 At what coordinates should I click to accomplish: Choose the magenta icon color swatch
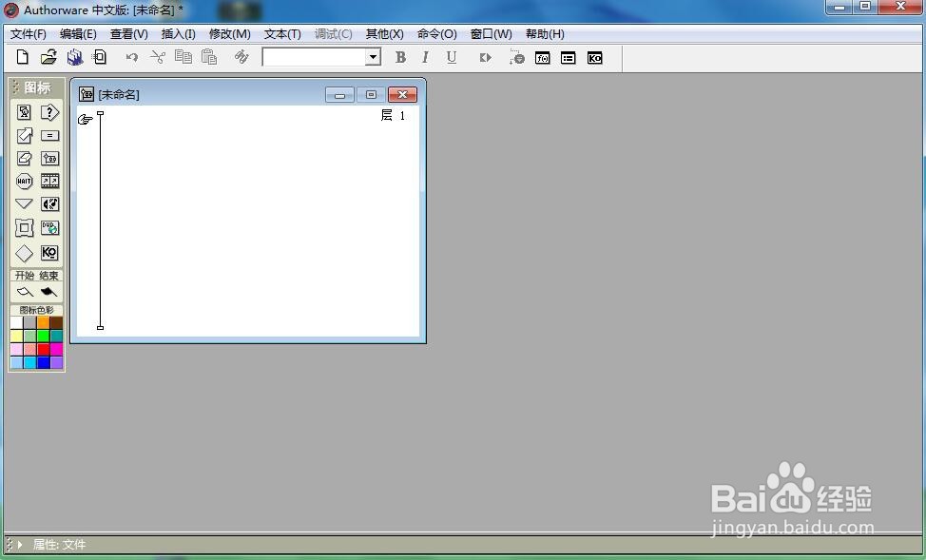coord(56,349)
